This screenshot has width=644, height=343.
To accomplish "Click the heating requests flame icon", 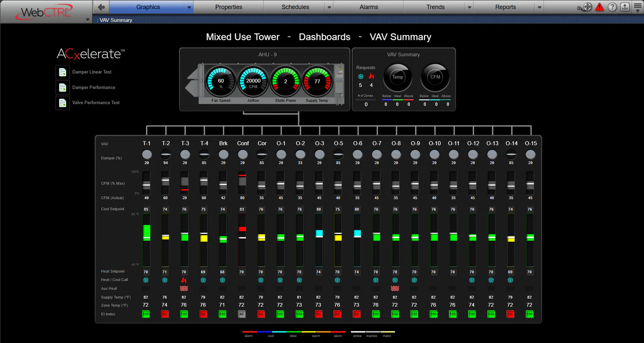I will tap(372, 76).
